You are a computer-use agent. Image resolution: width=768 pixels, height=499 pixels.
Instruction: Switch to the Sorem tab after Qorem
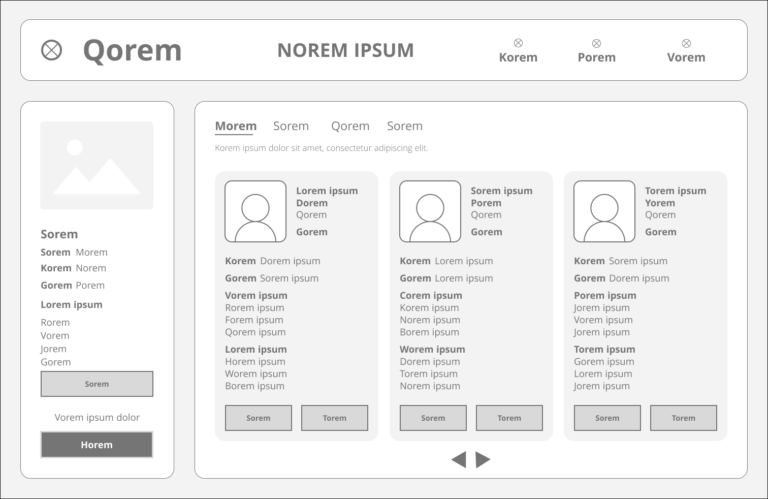click(405, 126)
